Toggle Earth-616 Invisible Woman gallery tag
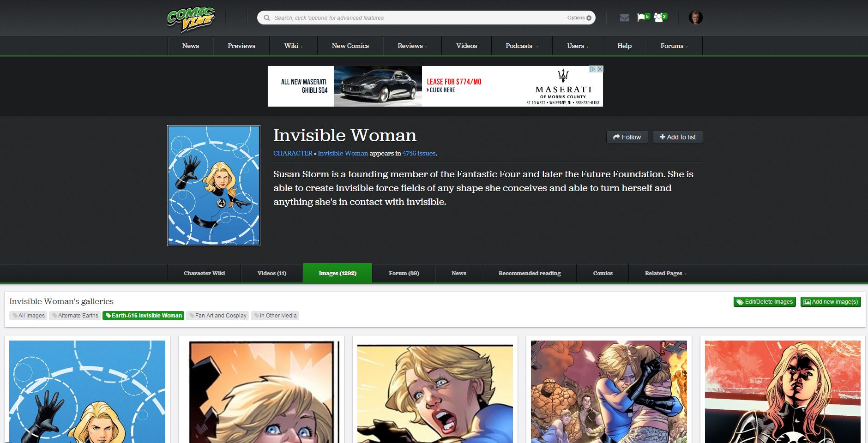 tap(143, 316)
